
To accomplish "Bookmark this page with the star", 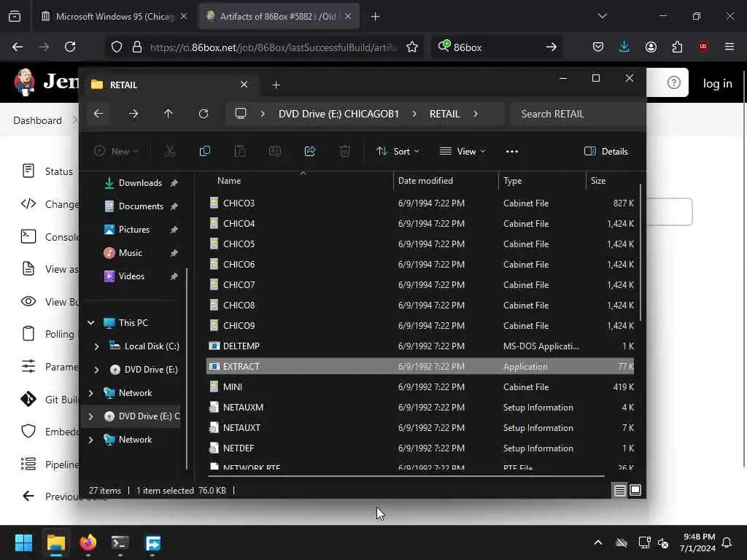I will [x=412, y=47].
